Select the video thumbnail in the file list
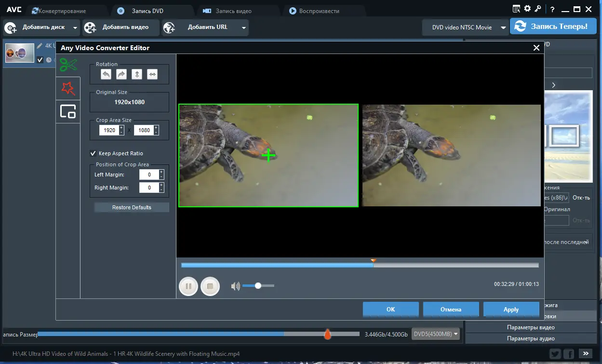This screenshot has width=602, height=364. point(20,53)
